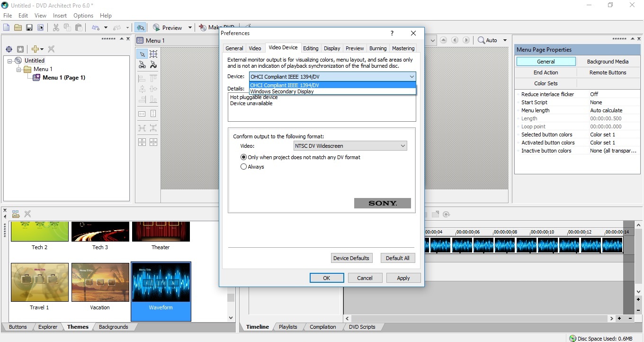Click the Undo arrow icon
The height and width of the screenshot is (342, 644).
pyautogui.click(x=96, y=27)
